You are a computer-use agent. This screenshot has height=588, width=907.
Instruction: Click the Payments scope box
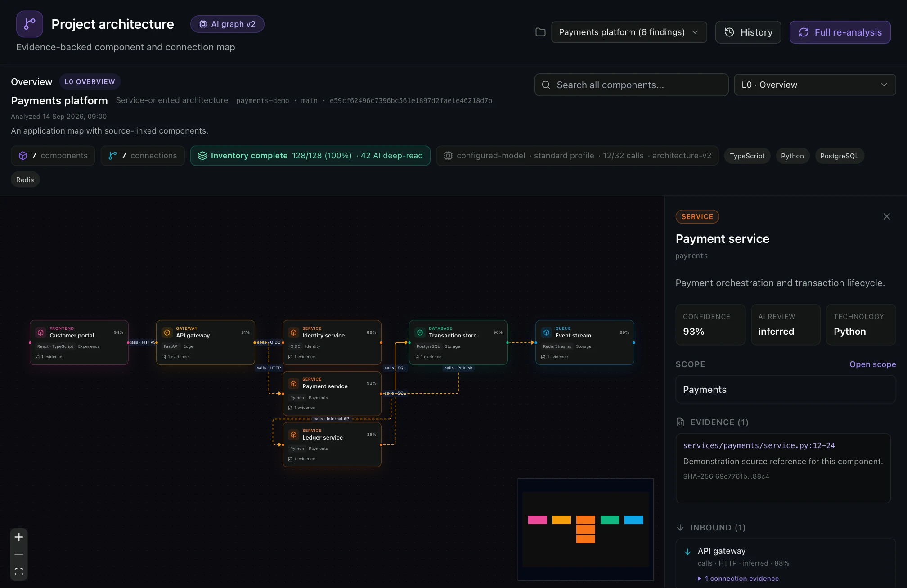(786, 390)
